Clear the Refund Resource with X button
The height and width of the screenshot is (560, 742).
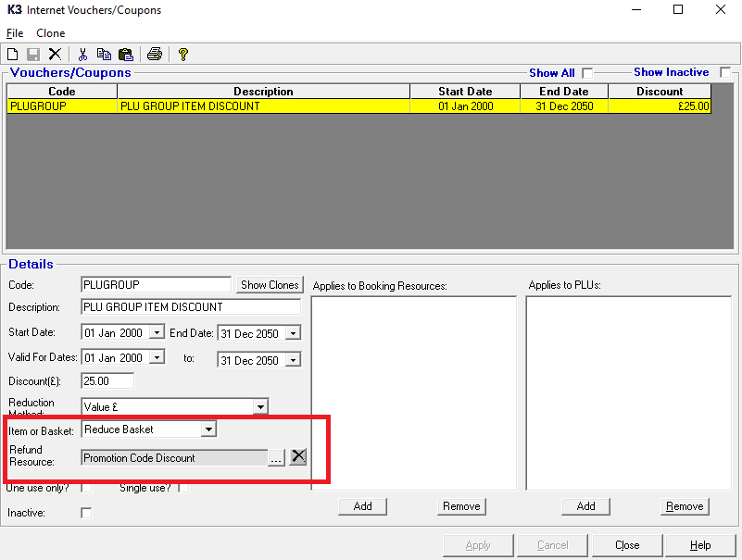point(298,456)
